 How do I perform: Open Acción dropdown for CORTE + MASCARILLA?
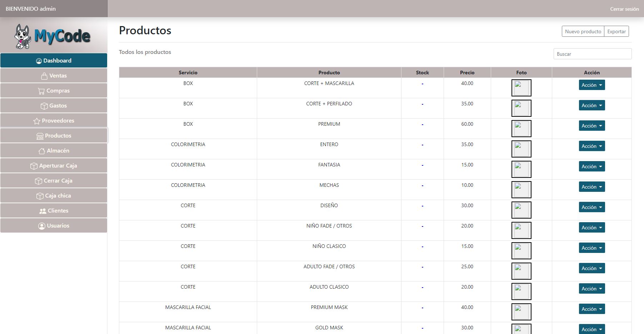coord(591,85)
